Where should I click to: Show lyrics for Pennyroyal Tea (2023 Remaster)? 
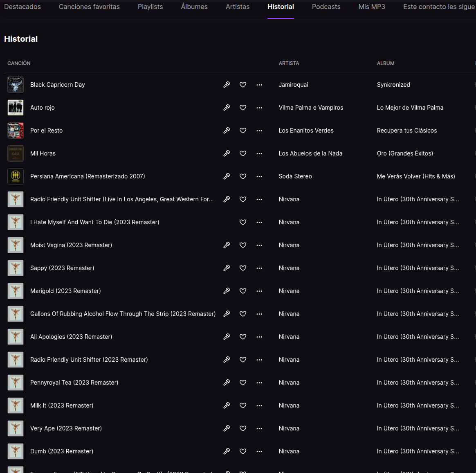(227, 383)
